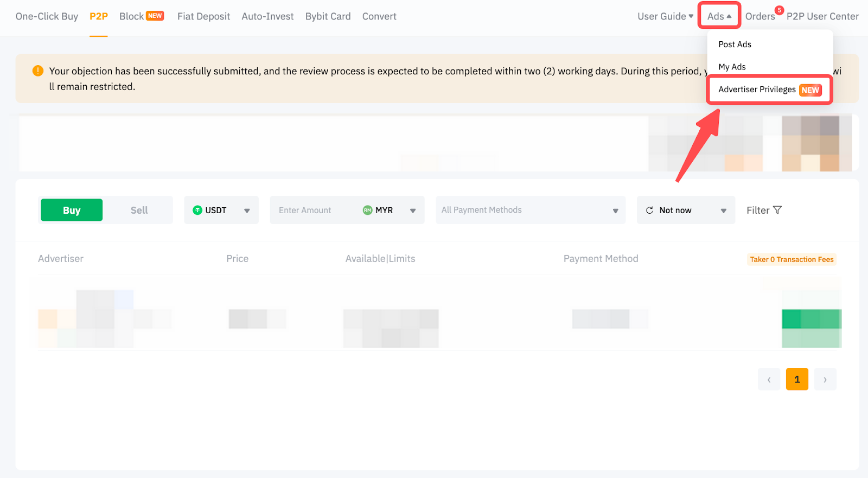Click the orange warning icon in the notice

tap(38, 71)
